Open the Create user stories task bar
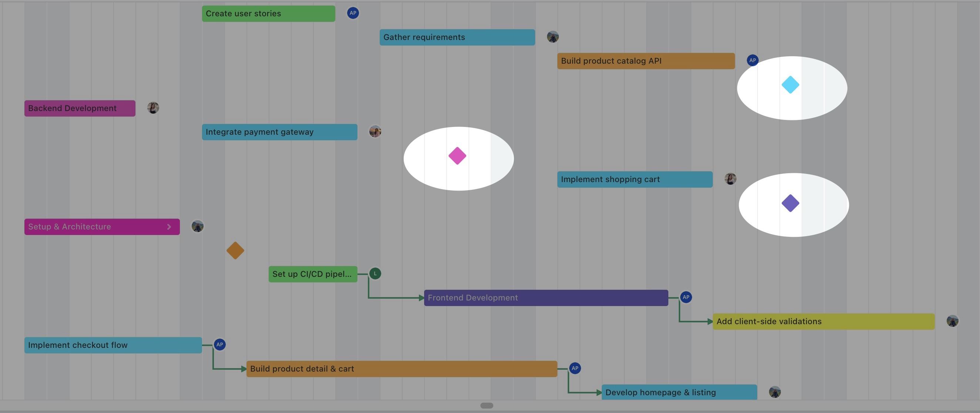980x413 pixels. coord(268,14)
